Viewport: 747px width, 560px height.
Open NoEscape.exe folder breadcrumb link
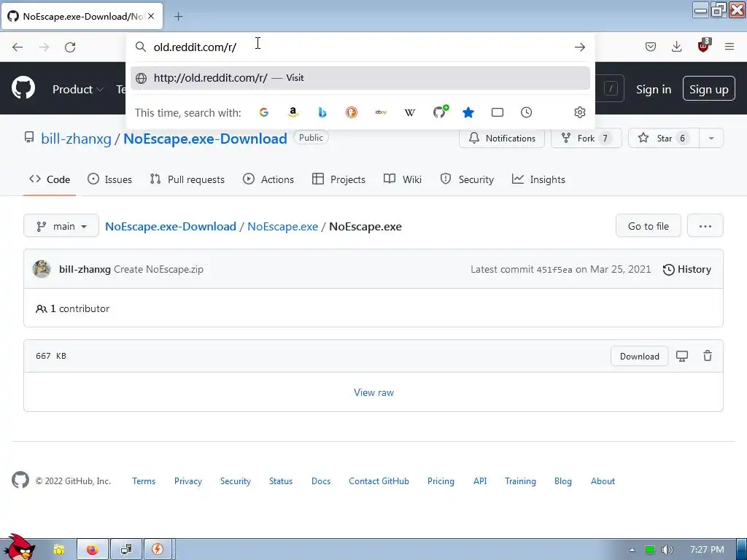click(282, 227)
